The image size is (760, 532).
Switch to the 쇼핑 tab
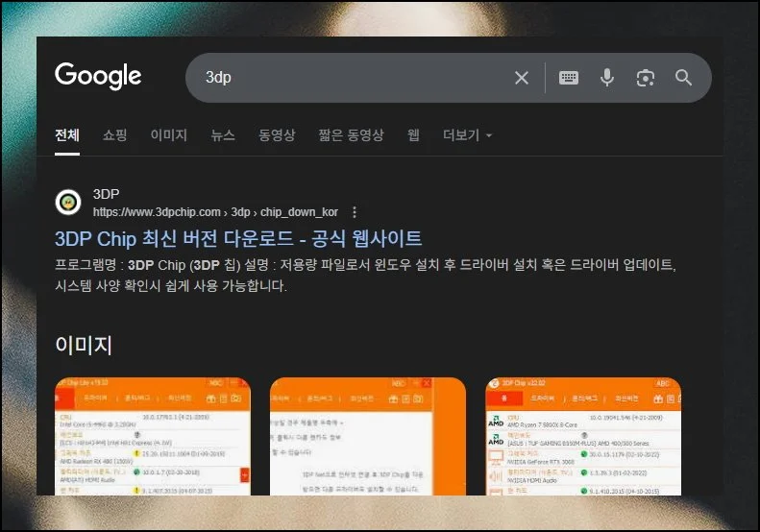115,135
